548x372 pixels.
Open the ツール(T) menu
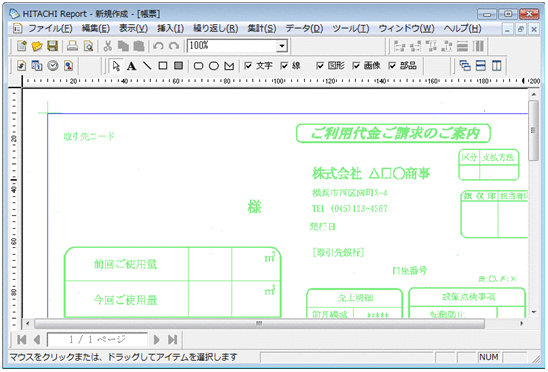point(351,28)
